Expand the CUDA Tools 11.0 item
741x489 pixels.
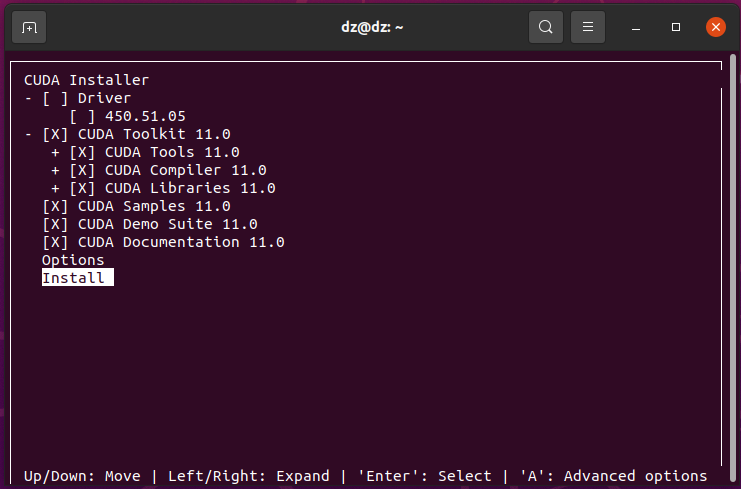(56, 152)
